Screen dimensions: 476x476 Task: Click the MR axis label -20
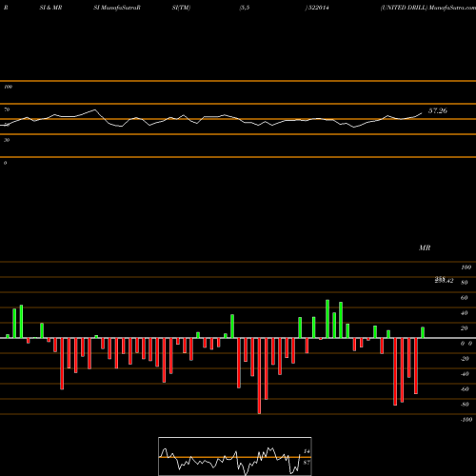[x=465, y=359]
